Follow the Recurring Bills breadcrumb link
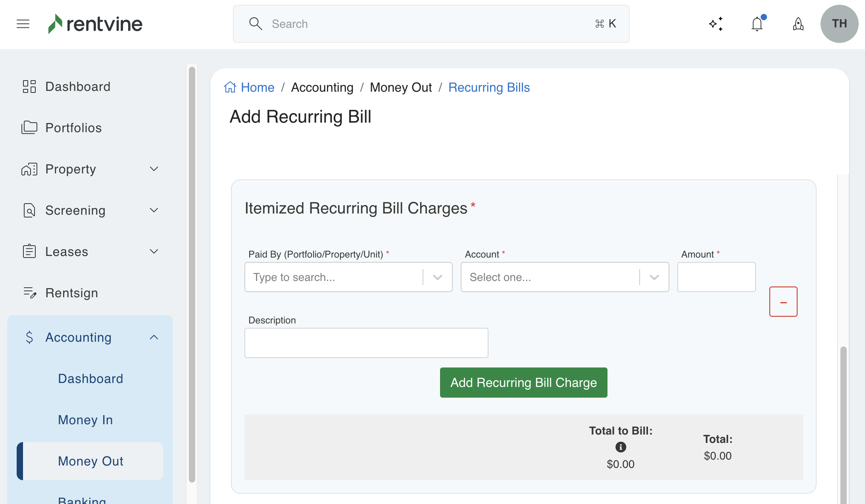The width and height of the screenshot is (865, 504). [x=489, y=87]
